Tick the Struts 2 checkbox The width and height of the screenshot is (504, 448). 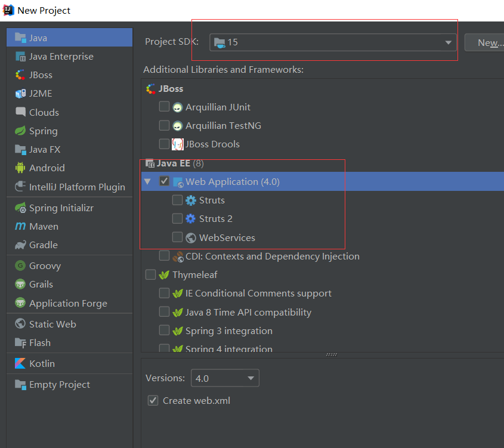pyautogui.click(x=177, y=218)
